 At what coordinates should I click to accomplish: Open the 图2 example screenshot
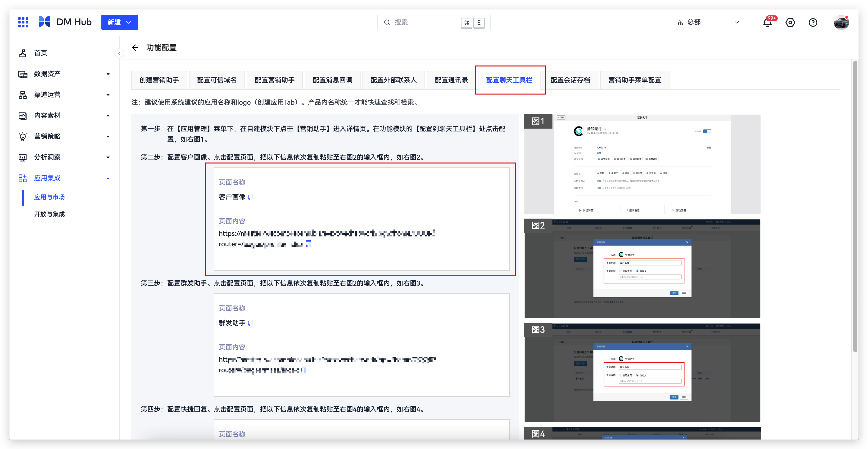642,269
